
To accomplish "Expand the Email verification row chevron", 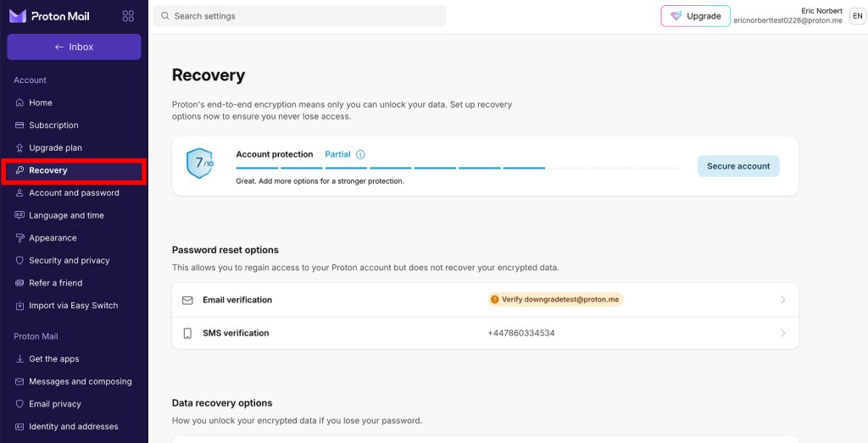I will [x=782, y=300].
